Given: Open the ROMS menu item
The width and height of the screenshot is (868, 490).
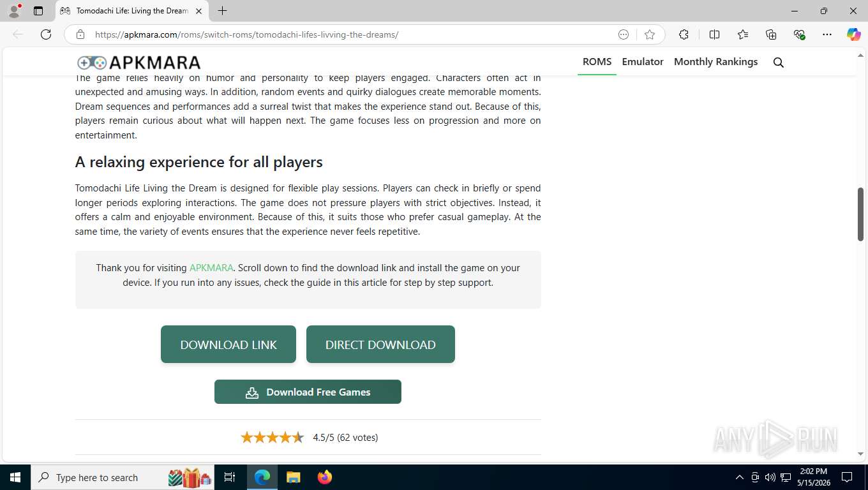Looking at the screenshot, I should (597, 62).
